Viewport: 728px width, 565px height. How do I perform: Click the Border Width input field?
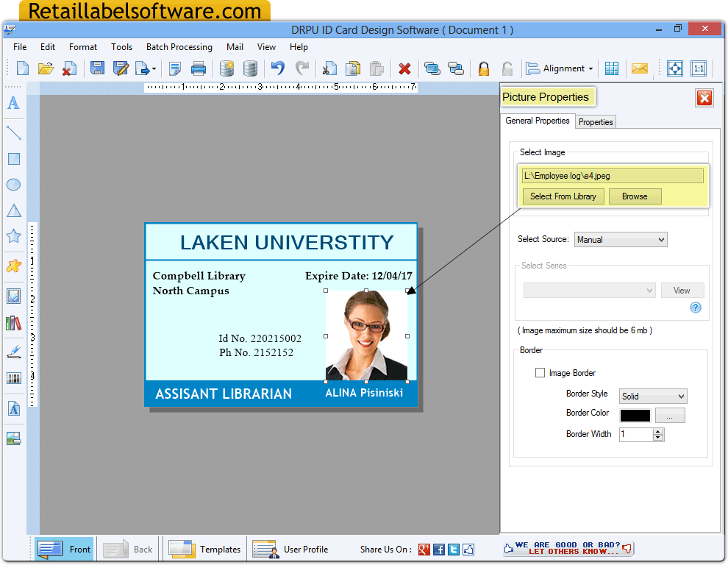point(635,435)
